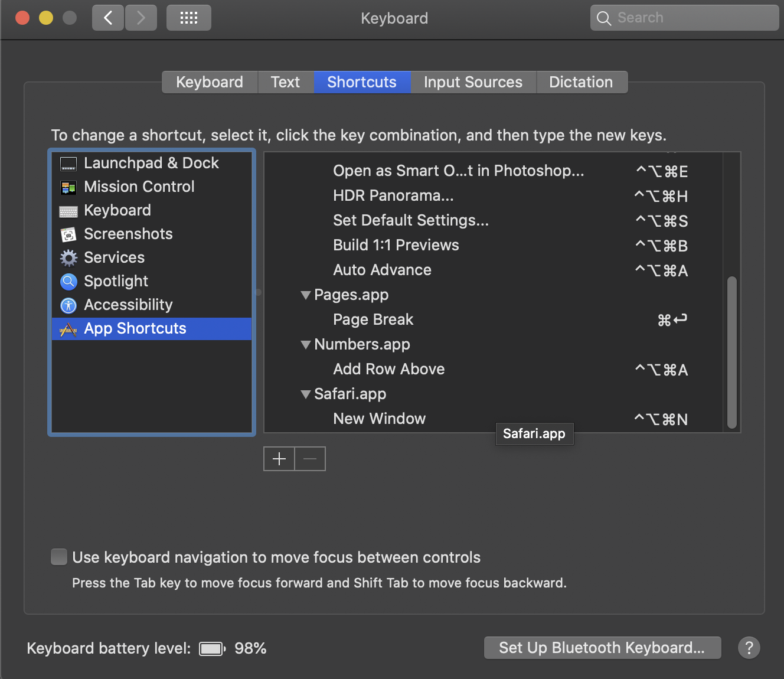
Task: Click key combination for Add Row Above
Action: click(662, 370)
